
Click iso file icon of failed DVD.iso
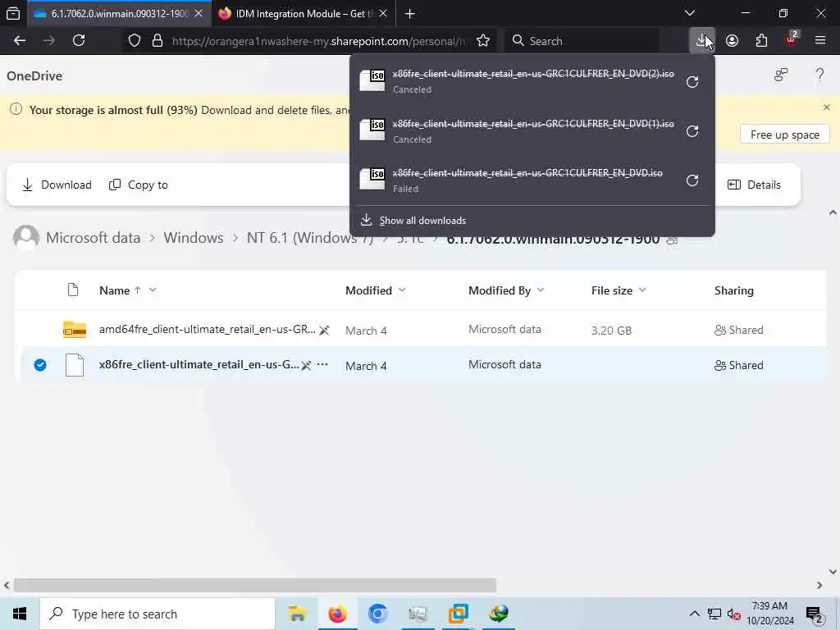click(x=372, y=180)
